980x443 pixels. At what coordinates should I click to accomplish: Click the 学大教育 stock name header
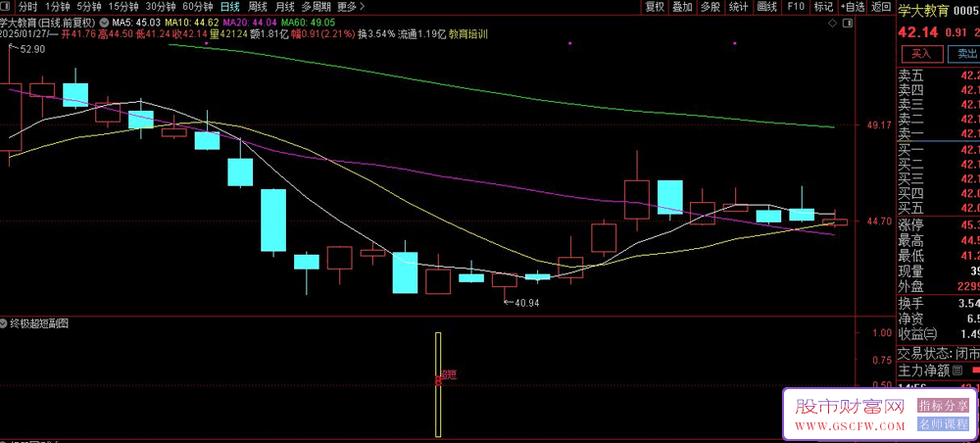(923, 10)
